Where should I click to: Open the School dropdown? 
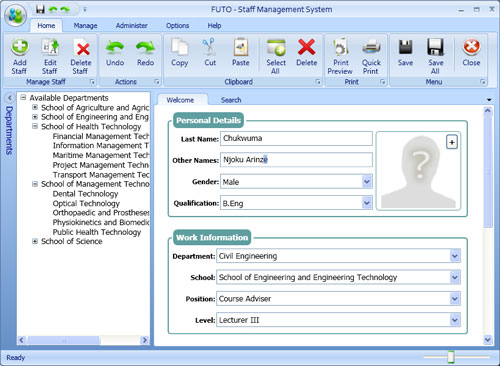tap(455, 277)
